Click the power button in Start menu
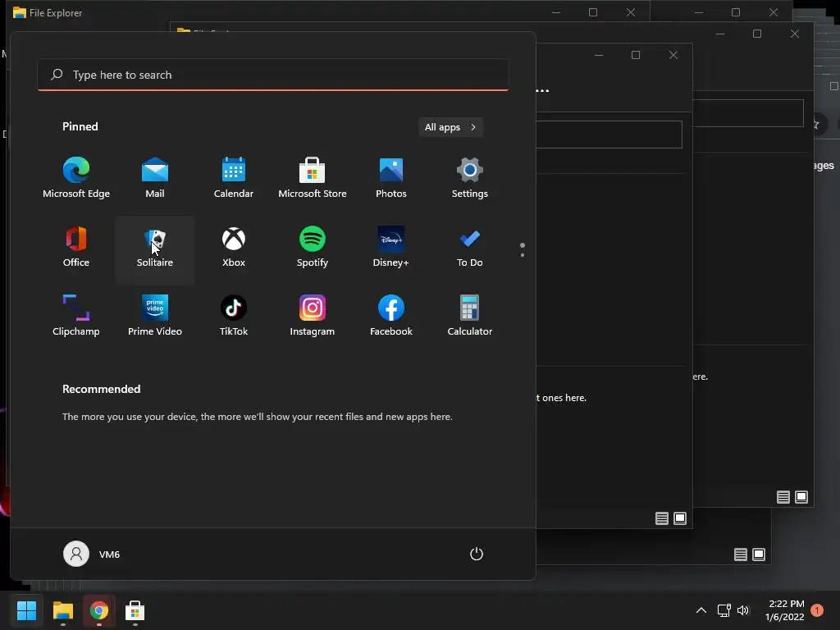 tap(477, 554)
